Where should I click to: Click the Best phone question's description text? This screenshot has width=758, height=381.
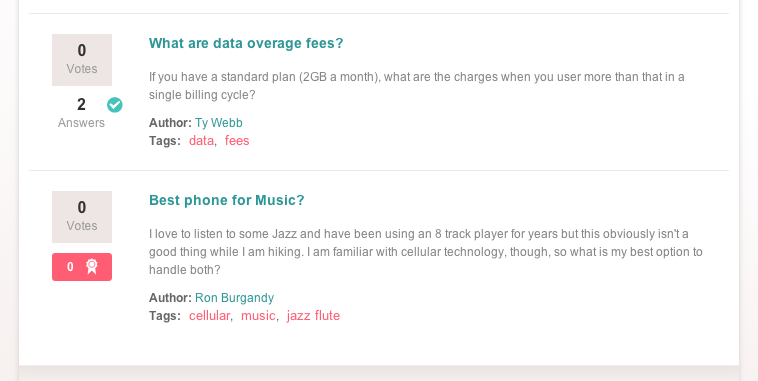(425, 252)
